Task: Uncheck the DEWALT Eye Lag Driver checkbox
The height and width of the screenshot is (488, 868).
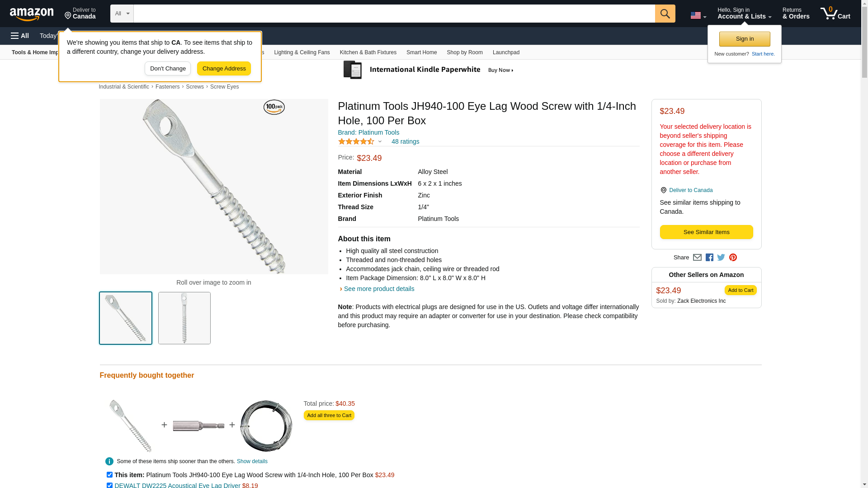Action: (x=109, y=485)
